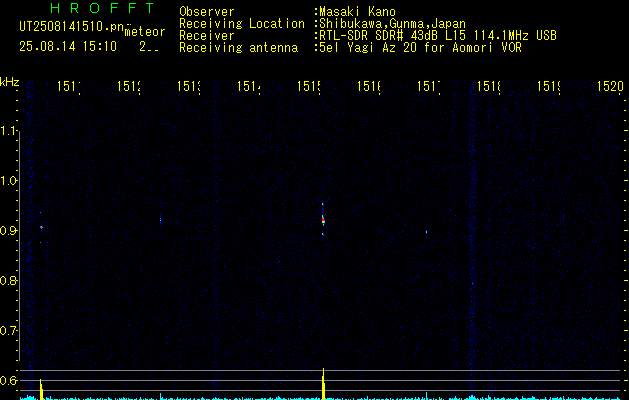This screenshot has height=400, width=629.
Task: Click the small cyan echo dot near 1517
Action: tap(426, 232)
